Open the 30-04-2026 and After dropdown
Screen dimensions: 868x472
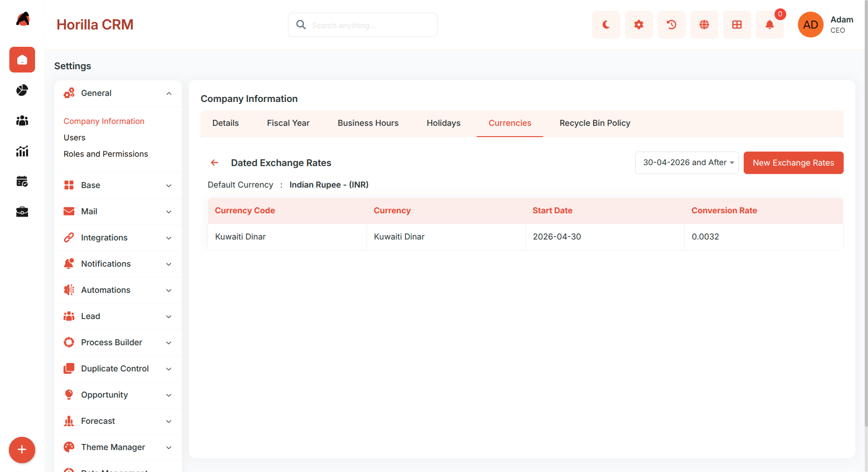pyautogui.click(x=687, y=162)
